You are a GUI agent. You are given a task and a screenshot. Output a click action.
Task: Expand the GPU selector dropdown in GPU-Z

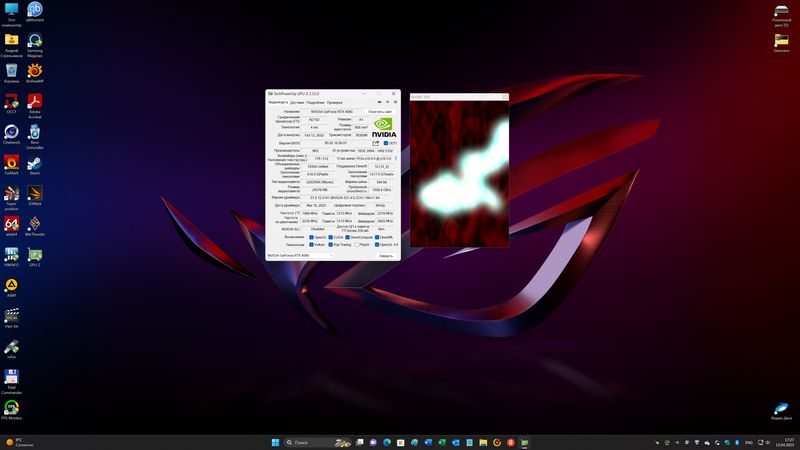[301, 255]
